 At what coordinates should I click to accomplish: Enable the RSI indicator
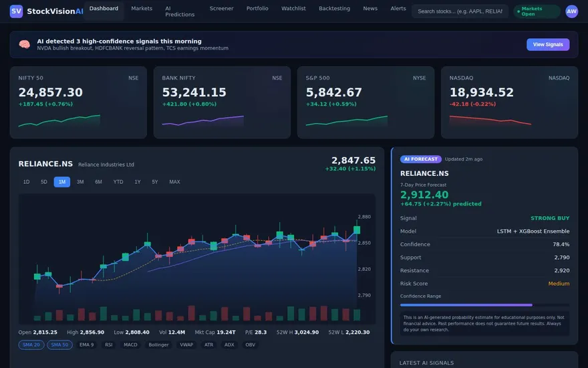(x=109, y=345)
